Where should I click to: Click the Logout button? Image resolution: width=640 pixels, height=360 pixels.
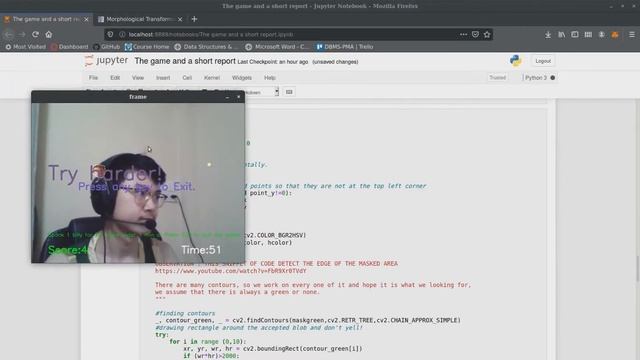point(543,61)
